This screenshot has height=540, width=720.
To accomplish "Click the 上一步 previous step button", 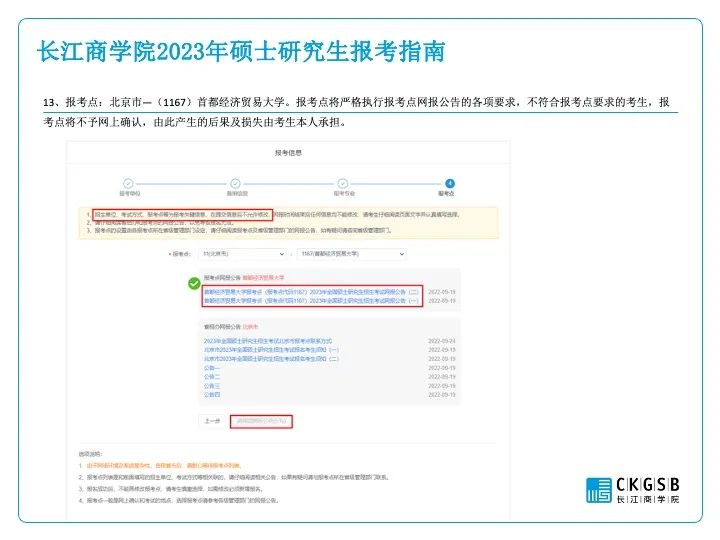I will tap(212, 421).
